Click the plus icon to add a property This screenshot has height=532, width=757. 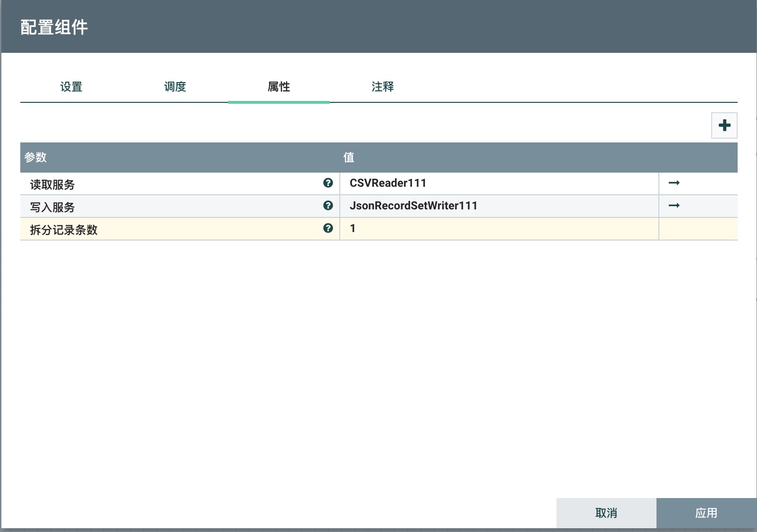tap(724, 125)
